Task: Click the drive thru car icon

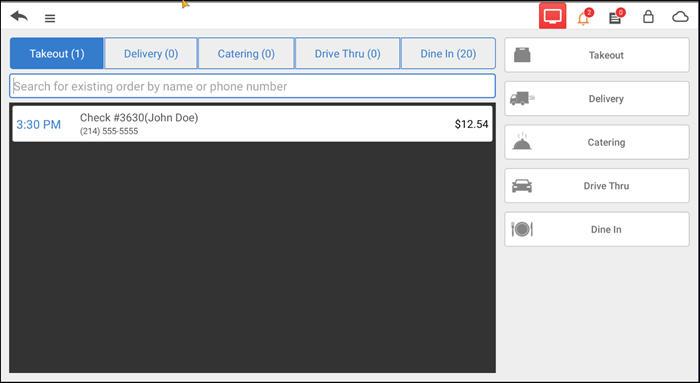Action: (x=522, y=186)
